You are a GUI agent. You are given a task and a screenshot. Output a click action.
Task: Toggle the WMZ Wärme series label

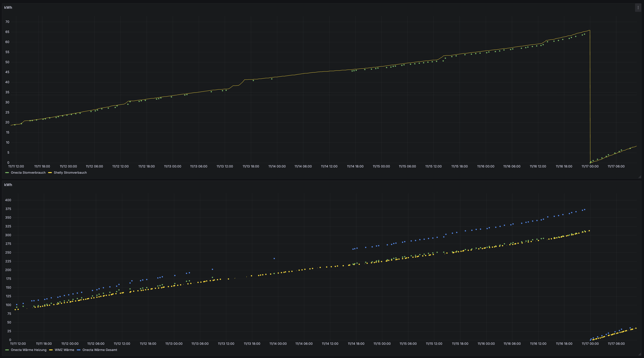click(64, 350)
